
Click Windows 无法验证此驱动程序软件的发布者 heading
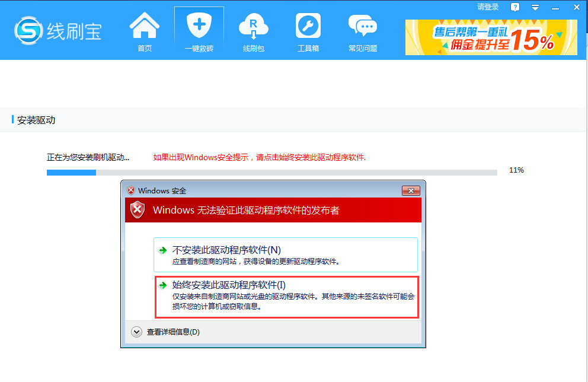pos(246,210)
